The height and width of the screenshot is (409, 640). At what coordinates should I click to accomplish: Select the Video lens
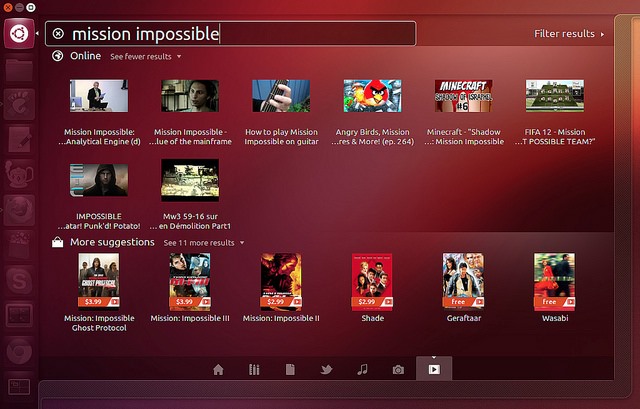click(x=434, y=369)
